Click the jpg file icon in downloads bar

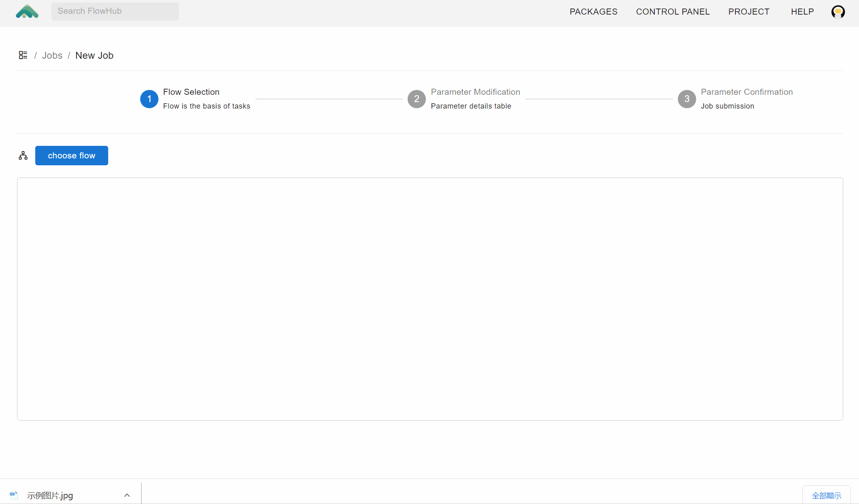14,495
